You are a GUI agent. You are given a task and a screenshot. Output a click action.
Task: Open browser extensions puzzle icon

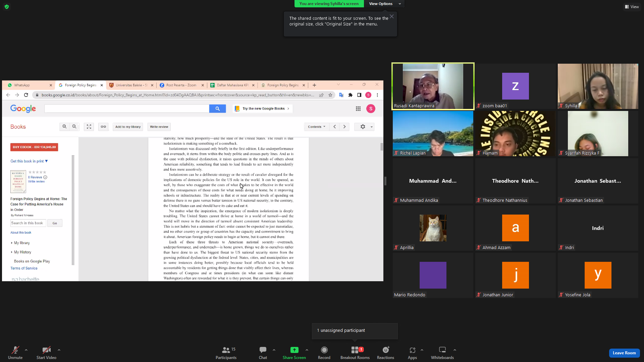point(351,95)
